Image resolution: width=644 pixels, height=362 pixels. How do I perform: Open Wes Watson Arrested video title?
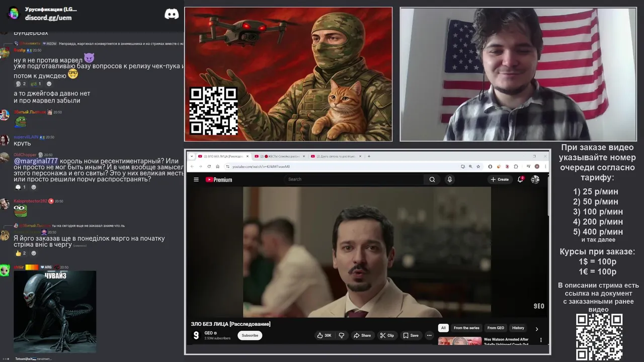click(x=506, y=341)
